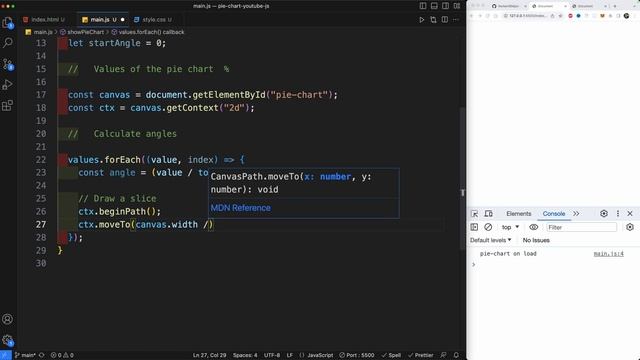Open the top JavaScript context dropdown
Screen dimensions: 640x360
(x=510, y=227)
